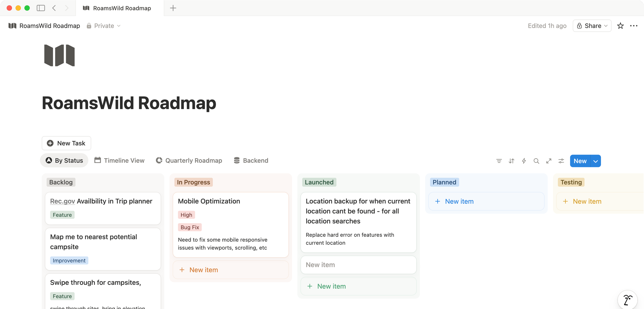Open database full page expand icon

(x=549, y=161)
